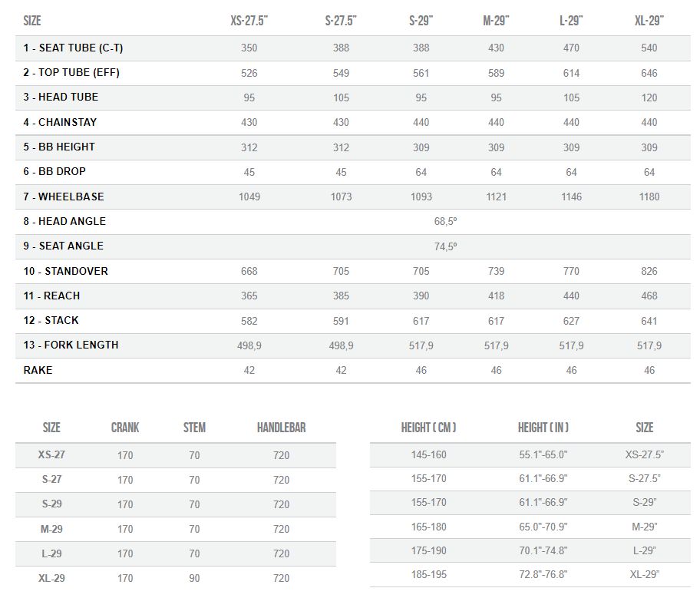
Task: Click the seat angle value 74,5°
Action: tap(445, 246)
